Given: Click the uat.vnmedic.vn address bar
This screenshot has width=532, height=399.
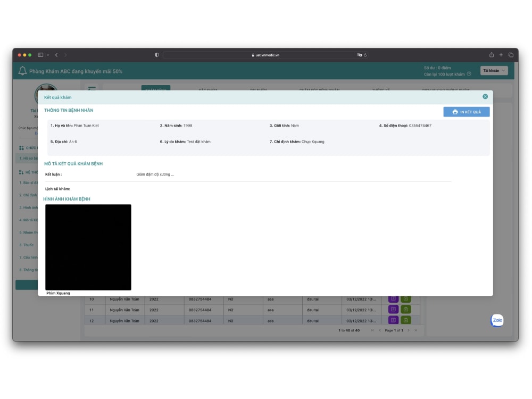Looking at the screenshot, I should [265, 55].
